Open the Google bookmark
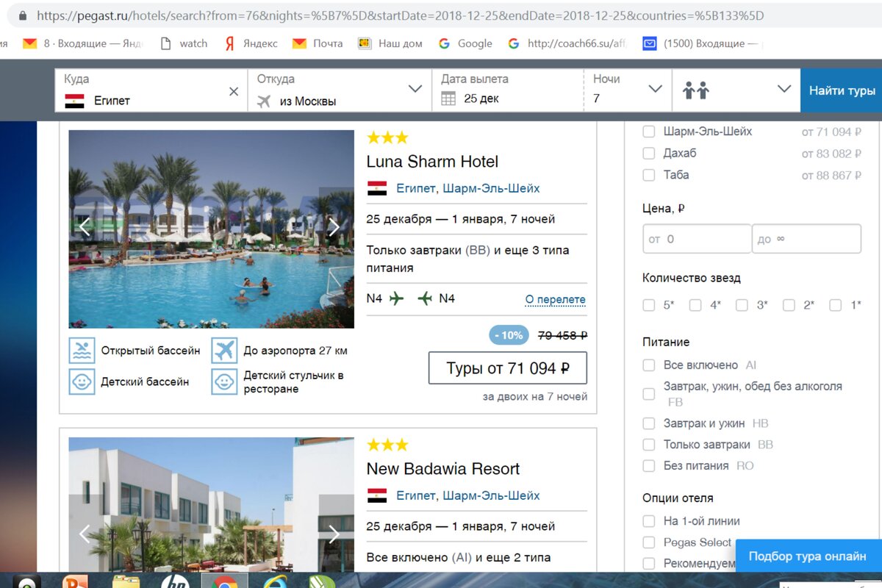 point(465,43)
